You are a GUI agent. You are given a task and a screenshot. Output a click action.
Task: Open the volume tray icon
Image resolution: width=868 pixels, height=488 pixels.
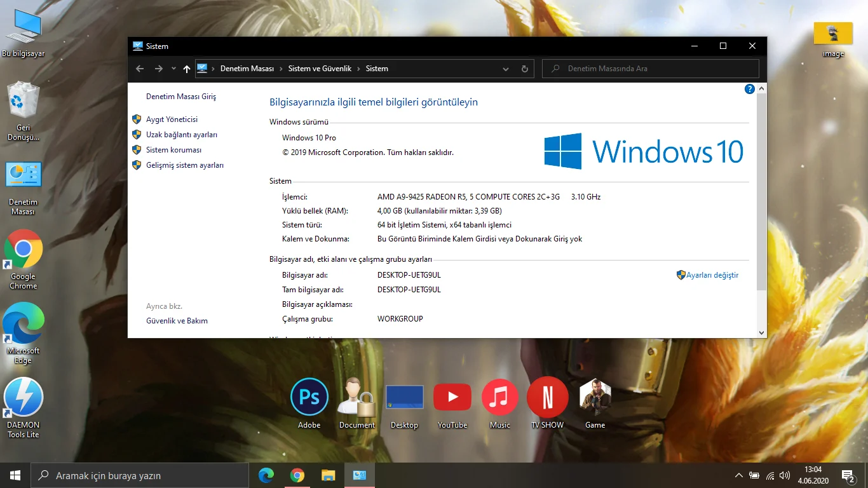point(785,475)
